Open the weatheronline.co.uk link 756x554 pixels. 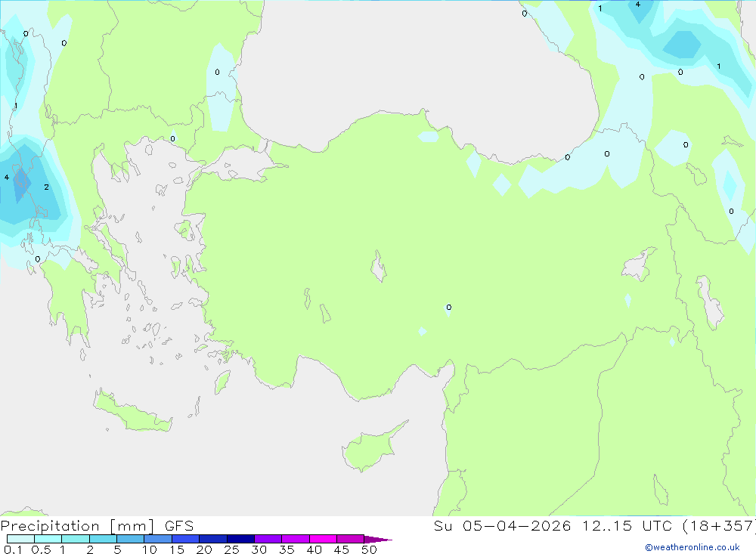692,547
